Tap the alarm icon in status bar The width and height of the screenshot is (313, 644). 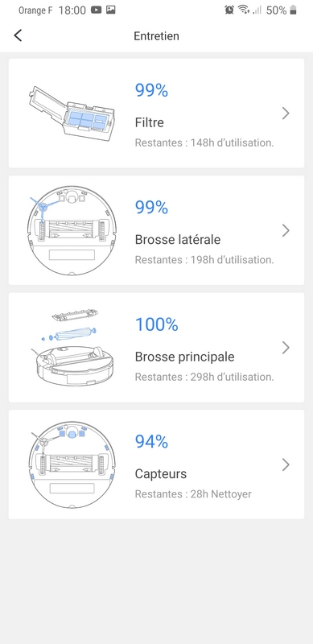(x=229, y=10)
